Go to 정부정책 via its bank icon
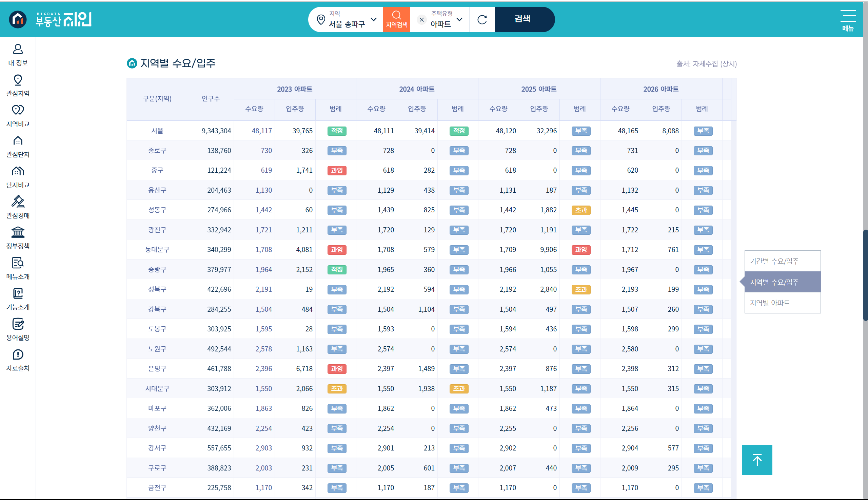 18,233
